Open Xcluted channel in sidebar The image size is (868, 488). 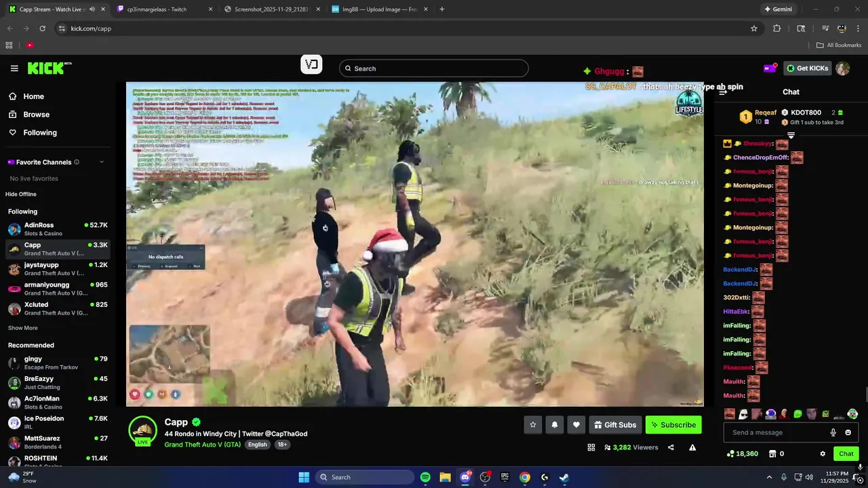(x=58, y=308)
